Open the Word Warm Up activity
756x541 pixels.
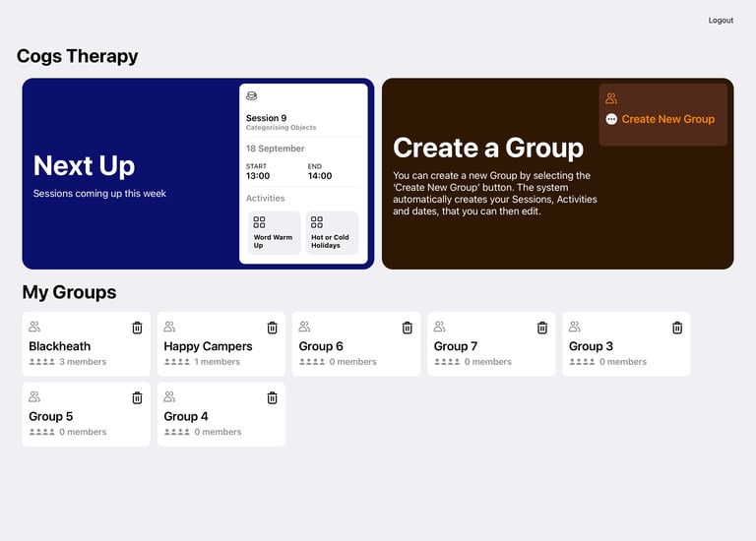click(x=275, y=233)
